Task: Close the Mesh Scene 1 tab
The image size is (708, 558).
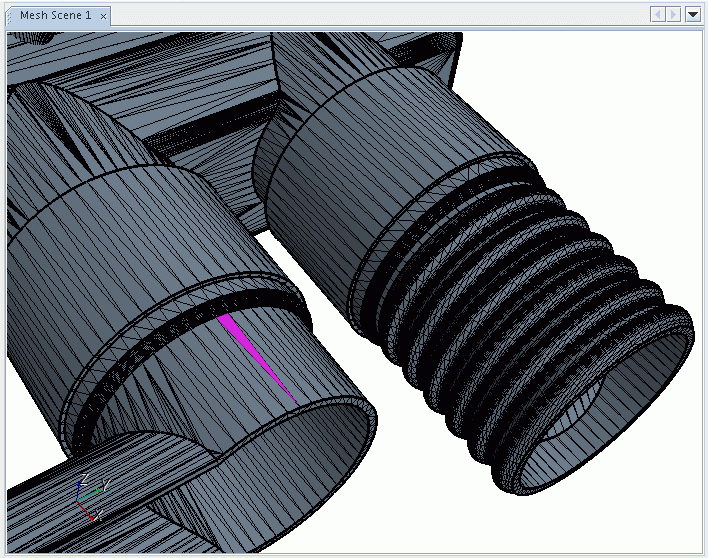Action: coord(103,16)
